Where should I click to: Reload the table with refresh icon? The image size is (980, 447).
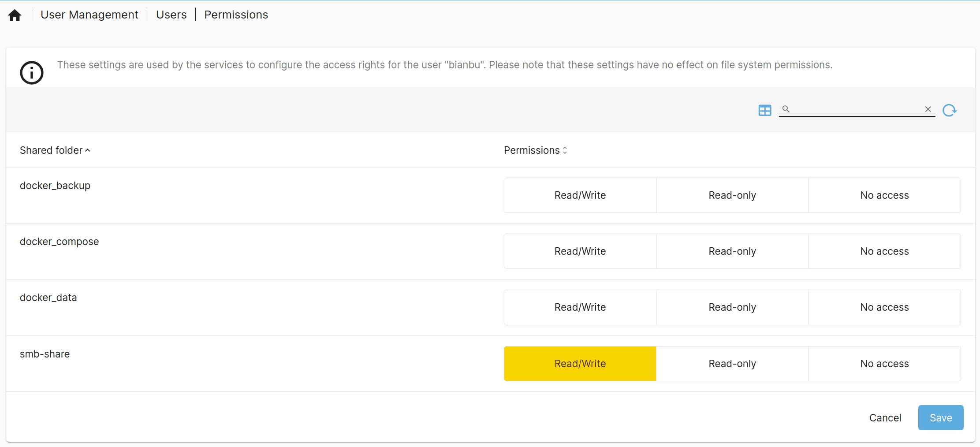[x=949, y=110]
